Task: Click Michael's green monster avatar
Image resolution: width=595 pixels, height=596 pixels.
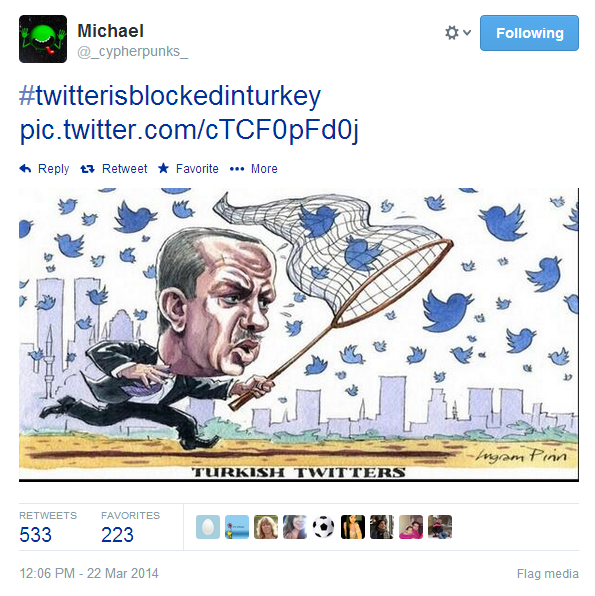Action: coord(43,39)
